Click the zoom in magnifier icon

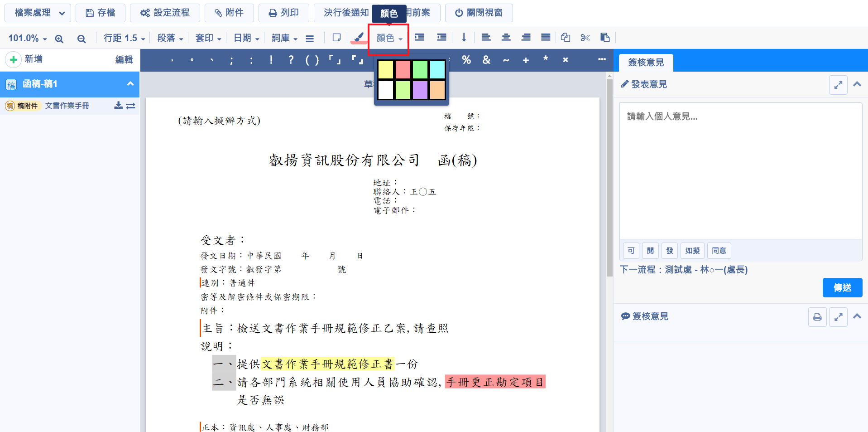[x=59, y=39]
